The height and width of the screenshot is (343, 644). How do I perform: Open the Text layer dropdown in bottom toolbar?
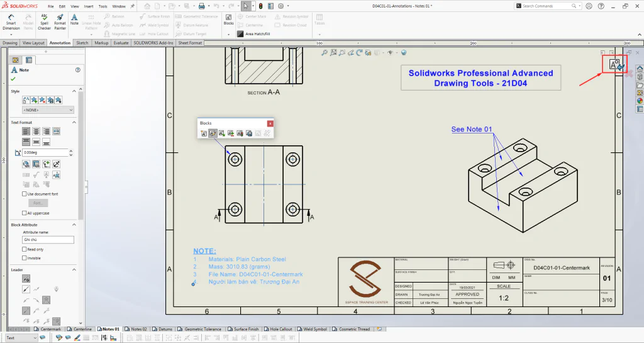coord(34,338)
